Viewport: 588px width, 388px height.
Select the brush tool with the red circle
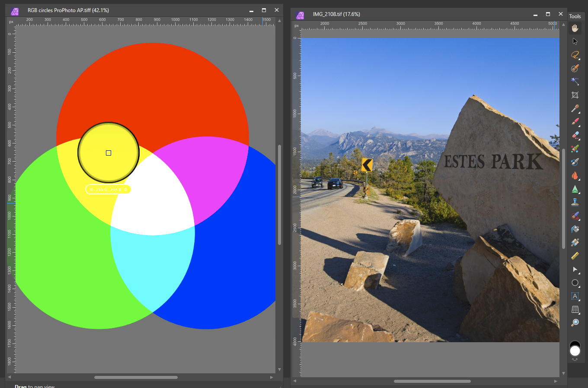[575, 216]
